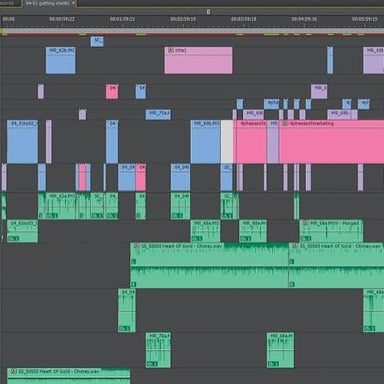Select the small blue SC_ clip on the top track

pos(97,42)
